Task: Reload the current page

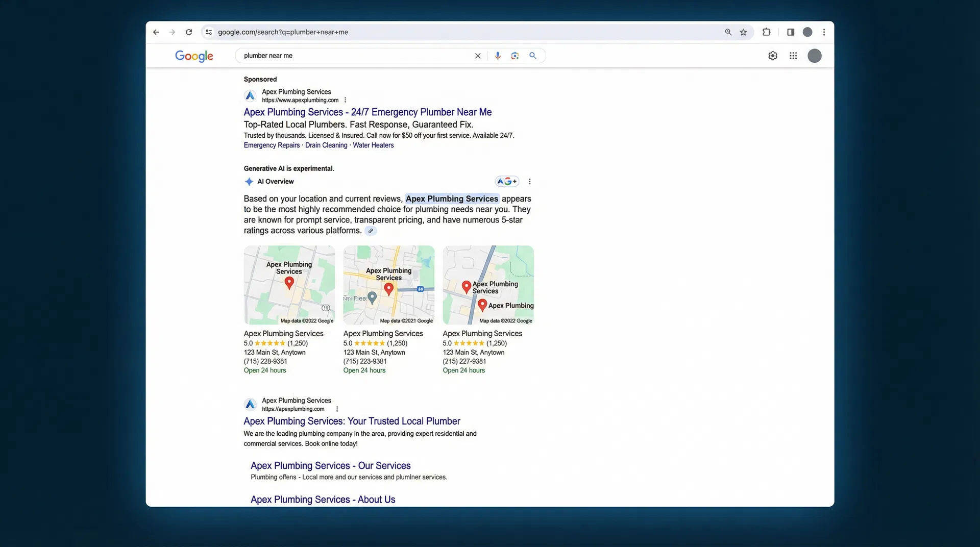Action: tap(188, 32)
